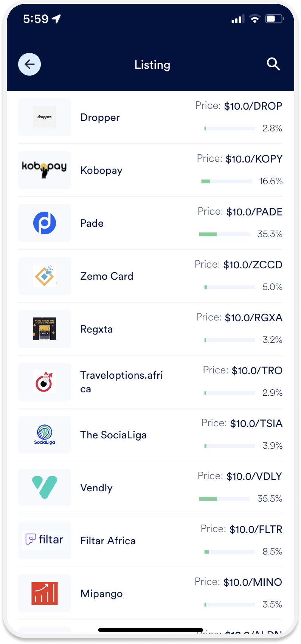Select the teal Vendly logo

[45, 488]
